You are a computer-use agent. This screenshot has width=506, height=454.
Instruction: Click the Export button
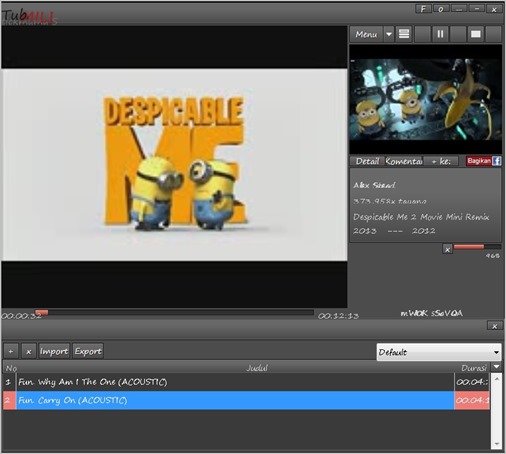[88, 351]
